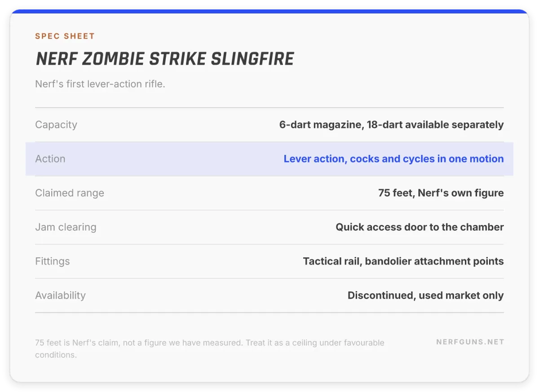Click the footnote about Nerf's 75 feet claim
Image resolution: width=539 pixels, height=392 pixels.
[210, 348]
